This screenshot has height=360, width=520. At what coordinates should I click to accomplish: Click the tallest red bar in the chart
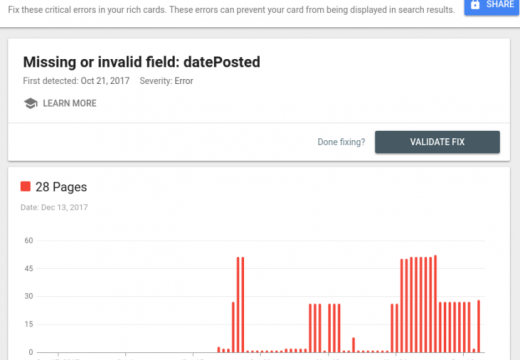435,304
